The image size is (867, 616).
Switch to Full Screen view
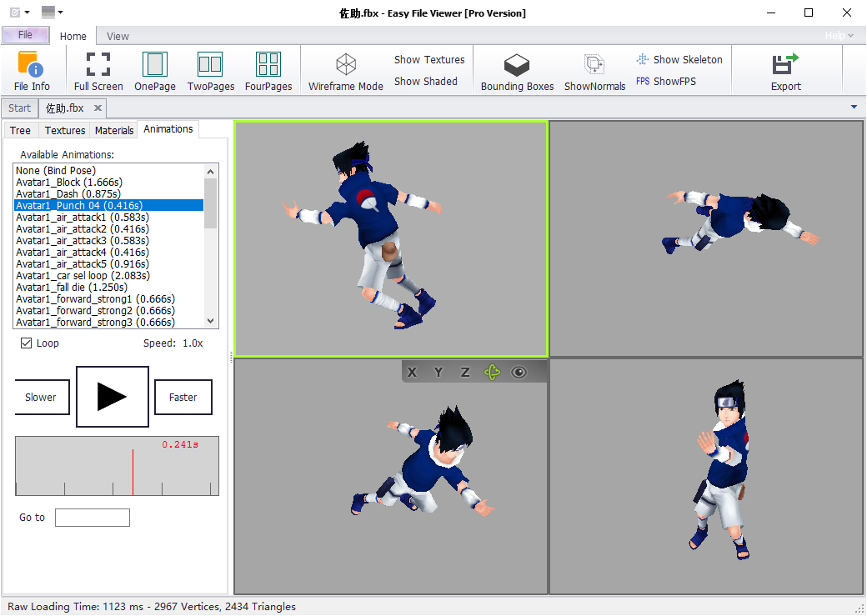98,72
